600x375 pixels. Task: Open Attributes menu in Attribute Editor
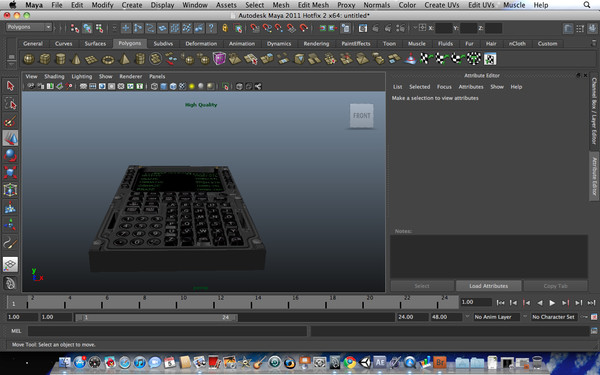(x=471, y=87)
